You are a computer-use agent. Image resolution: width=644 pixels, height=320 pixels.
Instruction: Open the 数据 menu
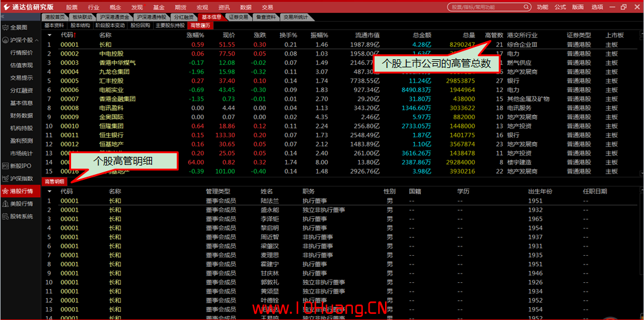[x=245, y=7]
